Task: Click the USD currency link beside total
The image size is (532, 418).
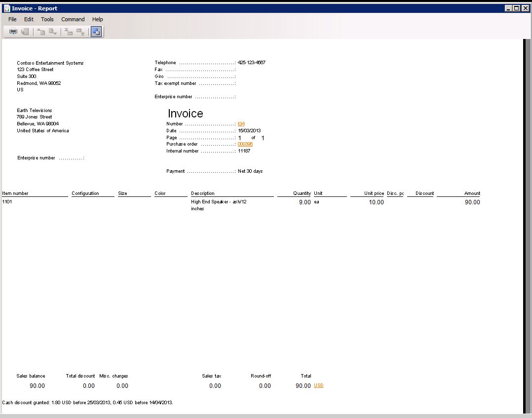Action: [x=319, y=385]
